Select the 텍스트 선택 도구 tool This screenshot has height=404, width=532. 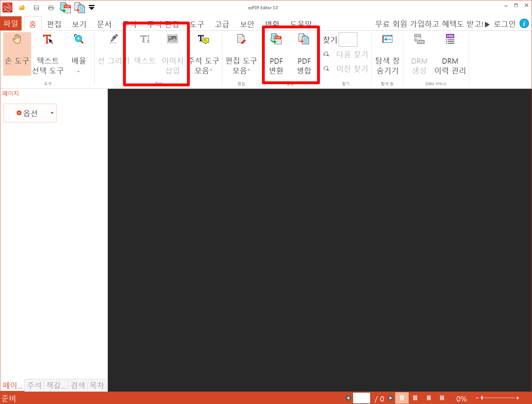tap(48, 54)
